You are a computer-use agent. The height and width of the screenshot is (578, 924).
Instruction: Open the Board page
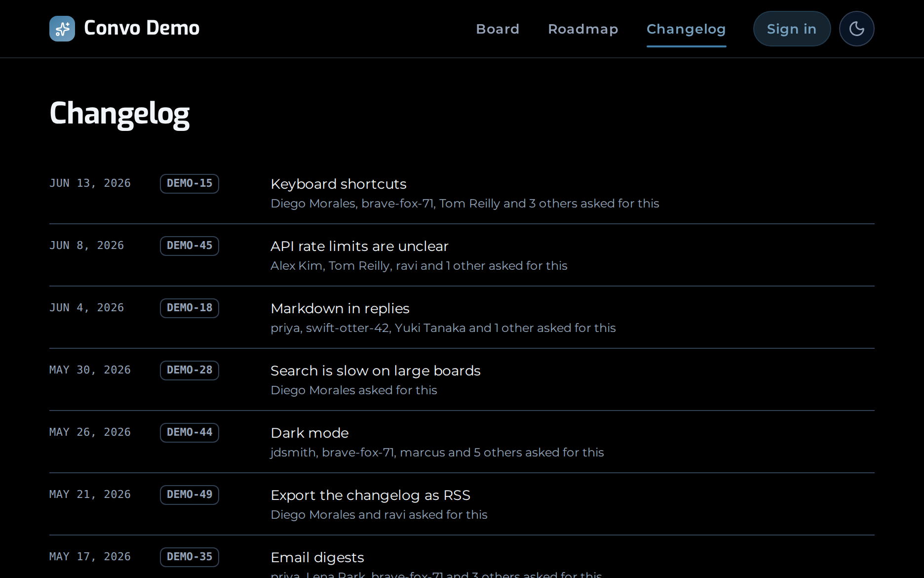point(498,29)
